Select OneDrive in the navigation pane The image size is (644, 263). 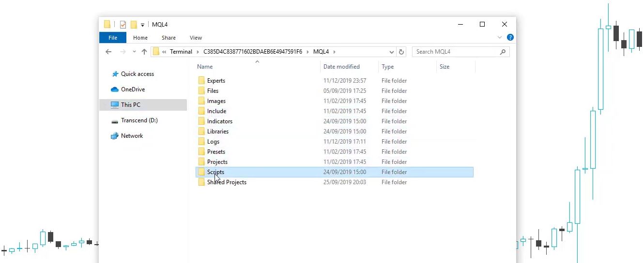point(132,89)
